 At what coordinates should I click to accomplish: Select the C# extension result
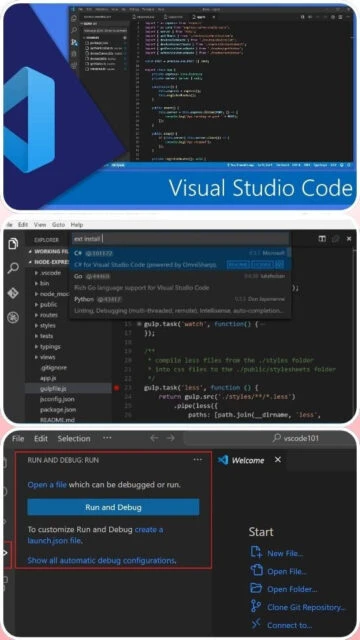pyautogui.click(x=180, y=259)
